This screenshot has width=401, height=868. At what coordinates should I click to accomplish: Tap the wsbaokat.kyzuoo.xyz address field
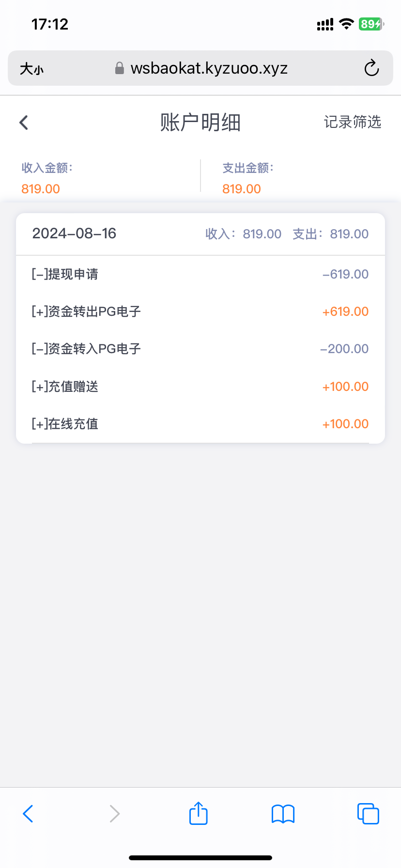(209, 68)
